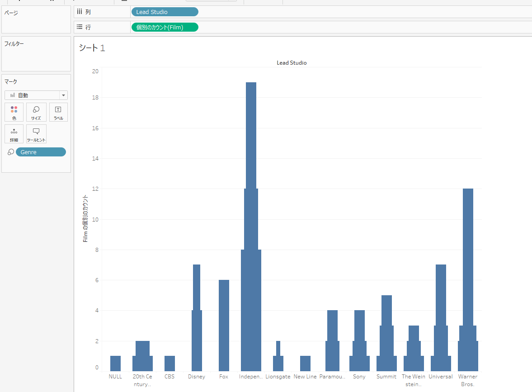
Task: Expand the mark type 自動 dropdown
Action: (x=36, y=95)
